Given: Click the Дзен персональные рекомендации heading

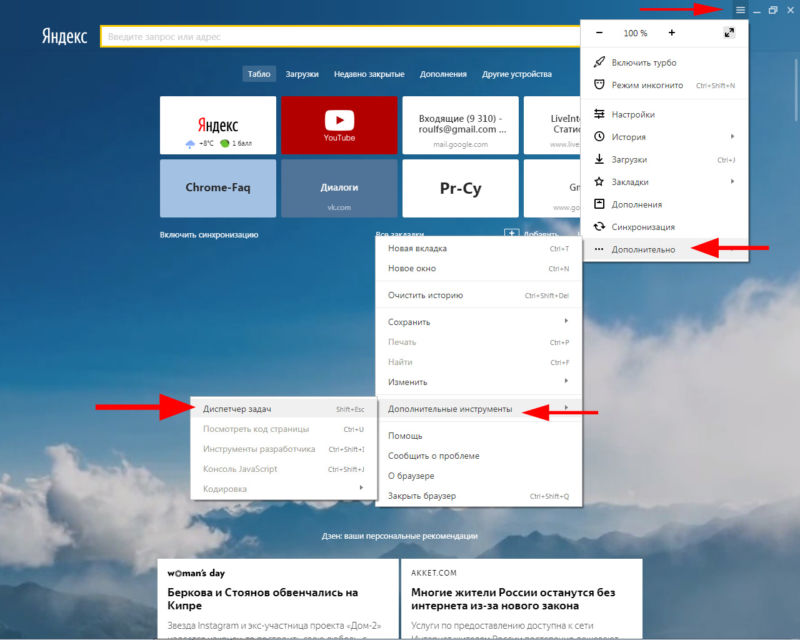Looking at the screenshot, I should (x=400, y=536).
